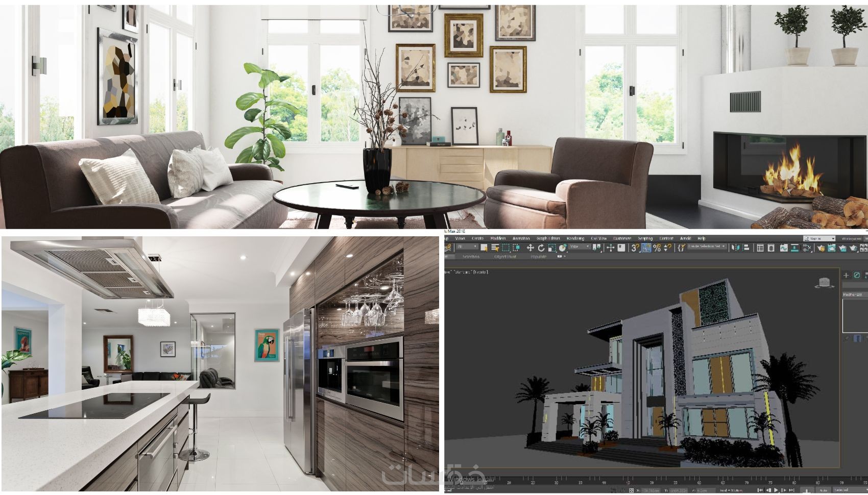868x495 pixels.
Task: Activate the Select and Move tool
Action: point(530,247)
